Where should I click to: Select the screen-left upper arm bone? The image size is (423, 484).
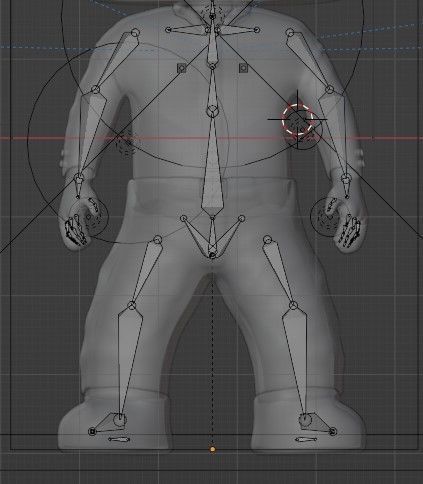tap(116, 61)
